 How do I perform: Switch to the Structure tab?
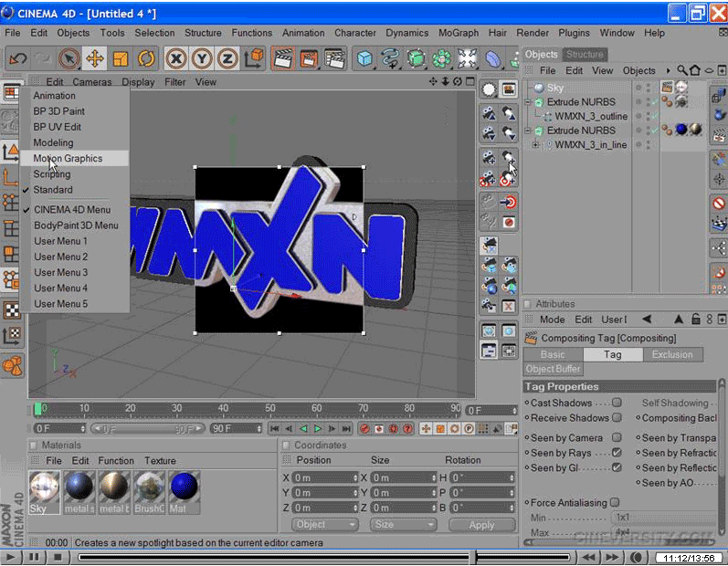585,54
